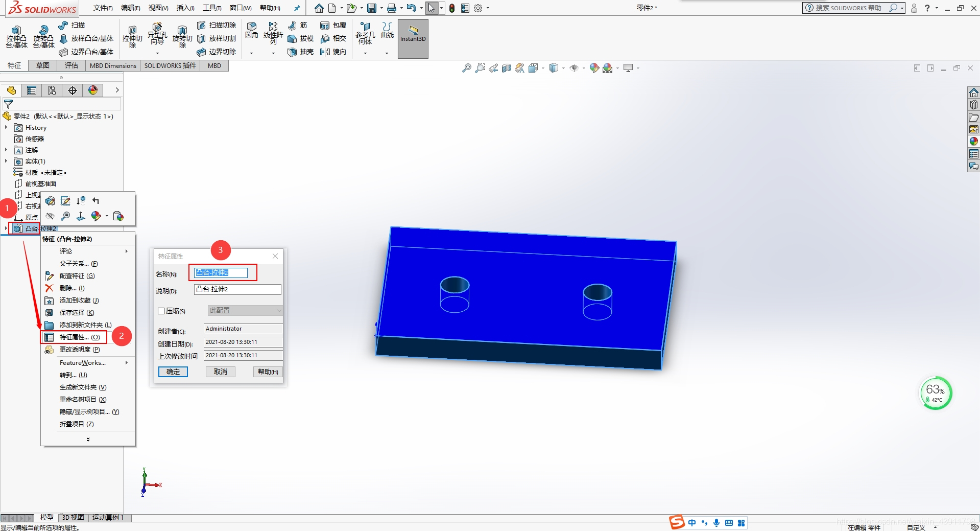The height and width of the screenshot is (531, 980).
Task: Open the 圆角 fillet dropdown arrow
Action: pos(251,53)
